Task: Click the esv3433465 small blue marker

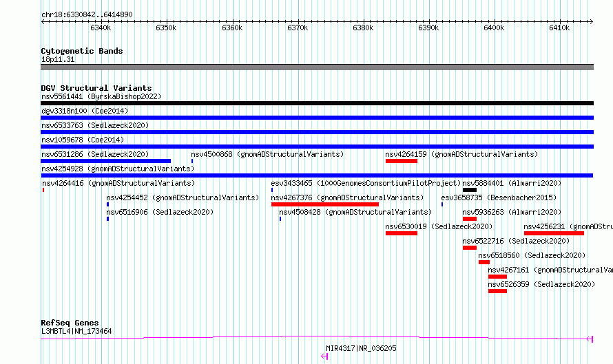Action: pyautogui.click(x=272, y=190)
